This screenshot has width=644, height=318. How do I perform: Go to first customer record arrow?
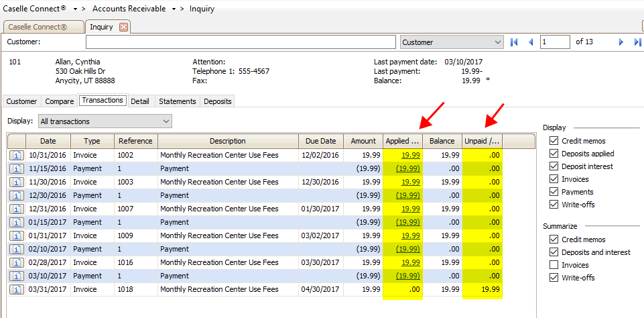(x=514, y=42)
